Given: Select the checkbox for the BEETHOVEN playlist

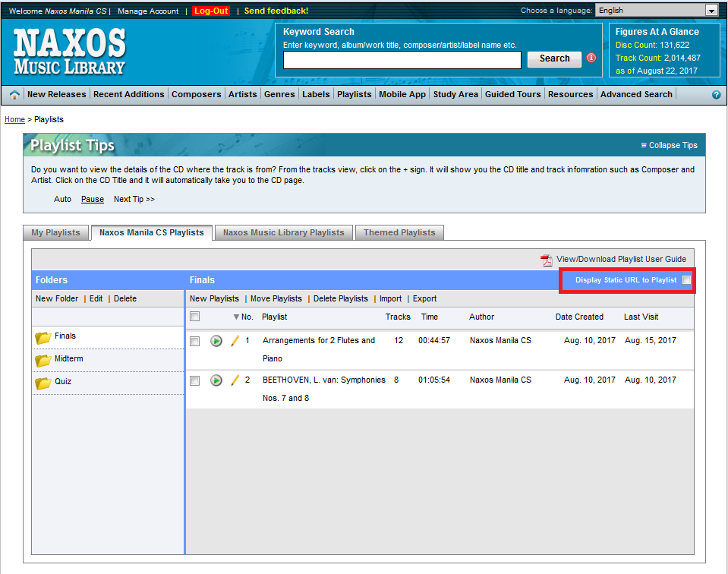Looking at the screenshot, I should (194, 380).
